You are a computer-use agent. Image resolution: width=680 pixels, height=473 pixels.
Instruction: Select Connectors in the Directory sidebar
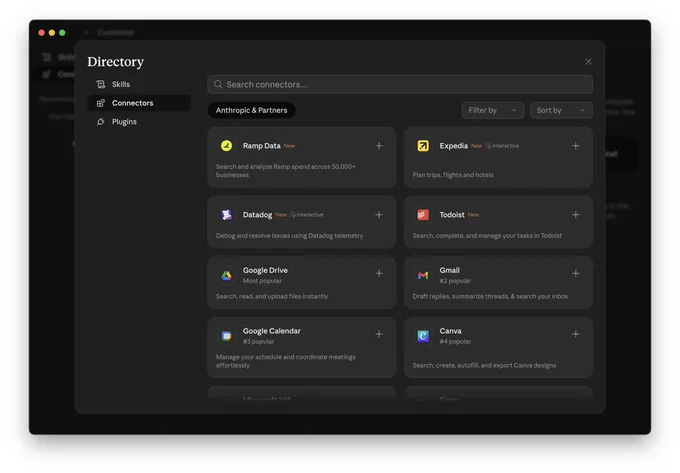tap(139, 103)
